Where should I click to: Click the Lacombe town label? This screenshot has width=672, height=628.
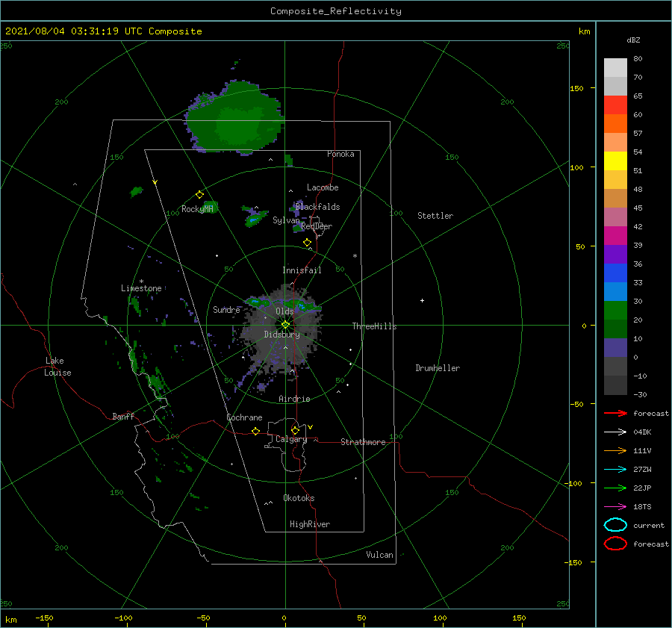(x=323, y=187)
